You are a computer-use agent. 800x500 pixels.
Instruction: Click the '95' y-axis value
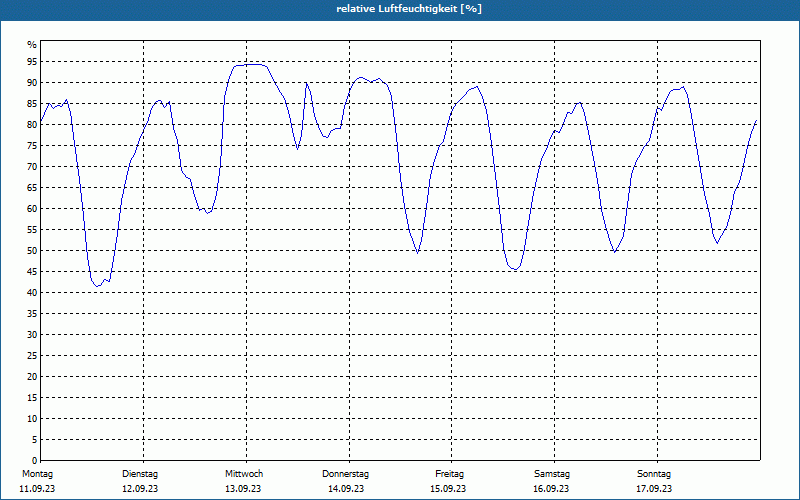[x=32, y=62]
